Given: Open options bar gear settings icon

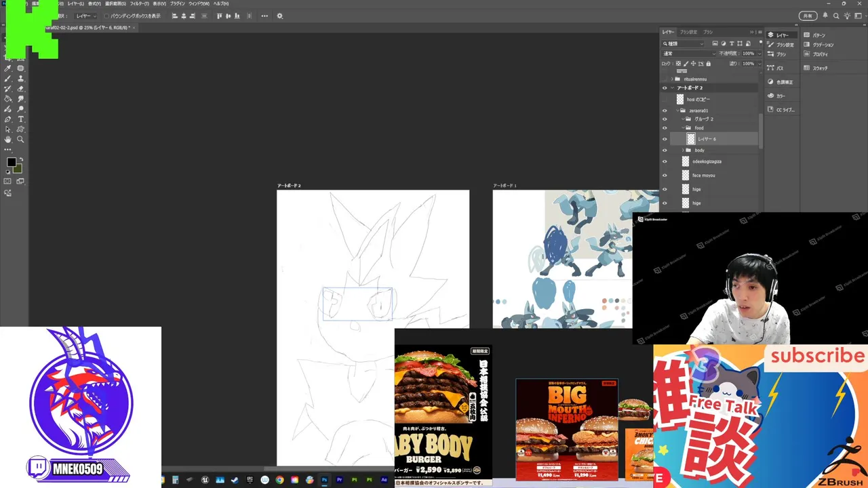Looking at the screenshot, I should point(279,16).
